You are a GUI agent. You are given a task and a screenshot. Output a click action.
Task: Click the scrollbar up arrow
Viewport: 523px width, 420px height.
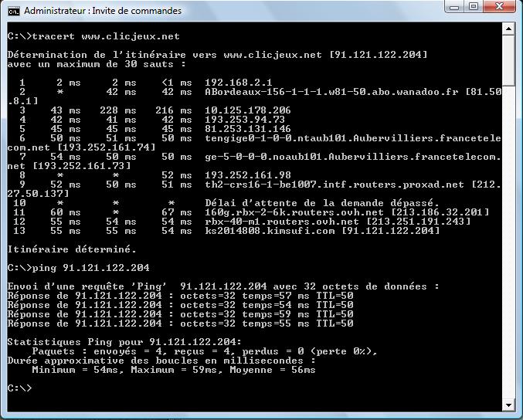click(508, 29)
